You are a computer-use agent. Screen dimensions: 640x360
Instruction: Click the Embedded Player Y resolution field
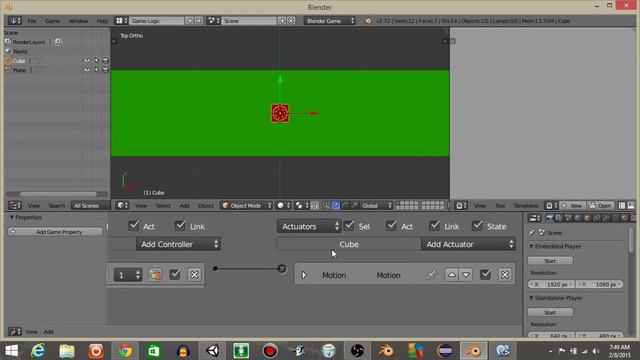600,284
